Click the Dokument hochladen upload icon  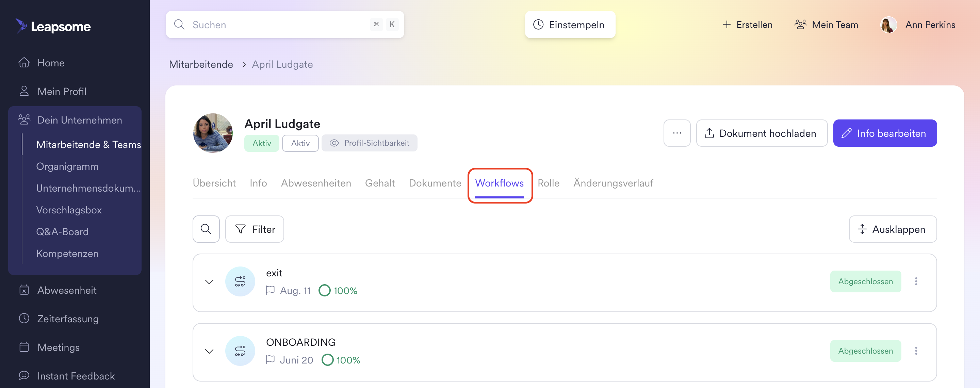[x=709, y=133]
